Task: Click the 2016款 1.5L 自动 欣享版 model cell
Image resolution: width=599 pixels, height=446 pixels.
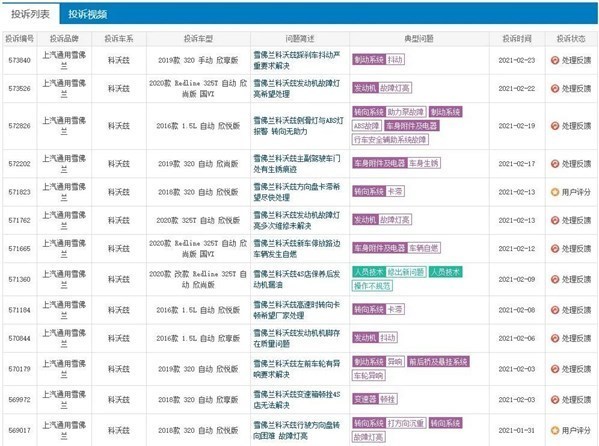Action: click(x=198, y=338)
